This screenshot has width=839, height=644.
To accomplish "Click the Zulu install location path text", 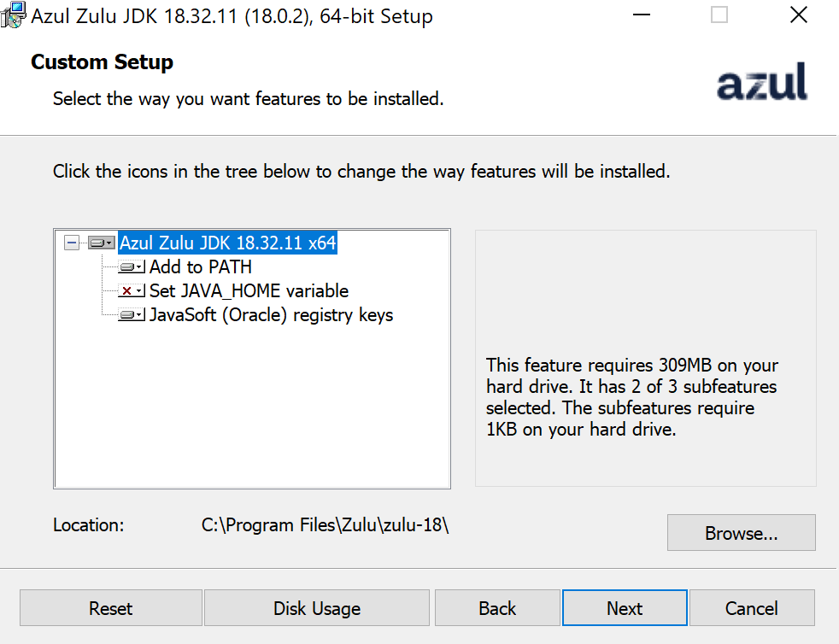I will pos(325,525).
